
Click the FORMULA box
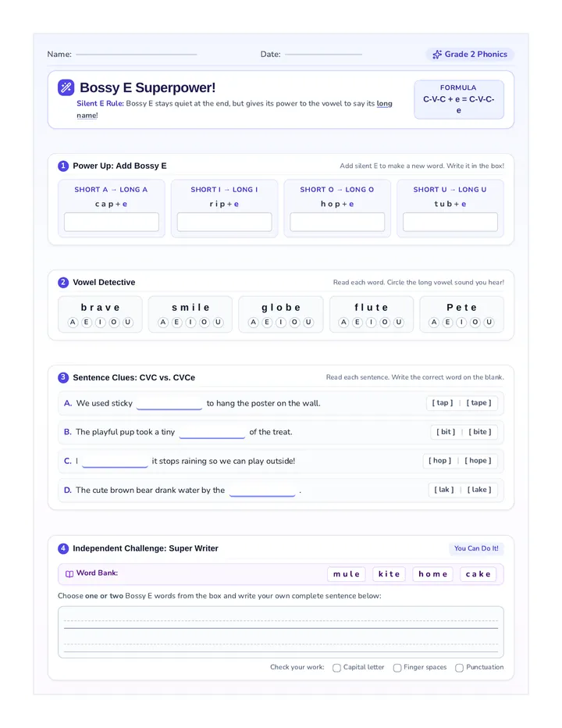(458, 99)
